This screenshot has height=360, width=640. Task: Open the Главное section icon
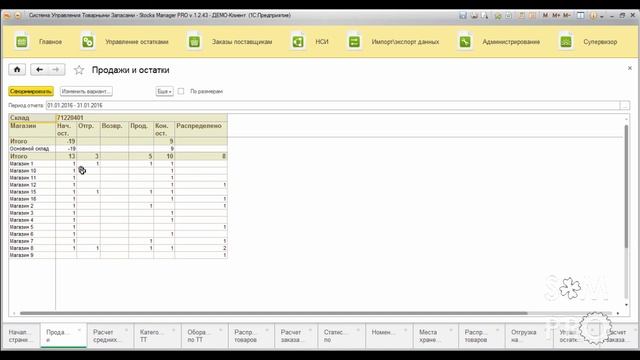pos(22,42)
